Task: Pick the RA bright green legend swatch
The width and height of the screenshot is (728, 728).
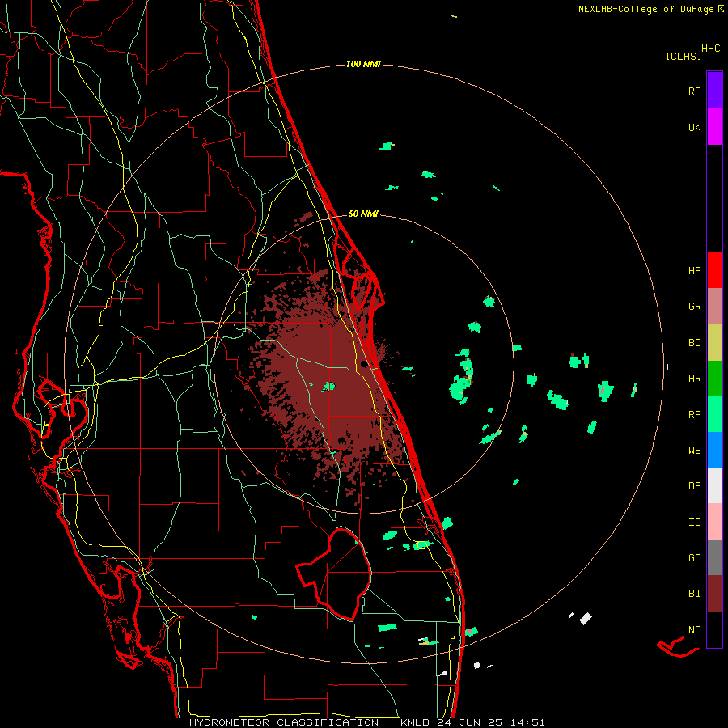Action: coord(714,414)
